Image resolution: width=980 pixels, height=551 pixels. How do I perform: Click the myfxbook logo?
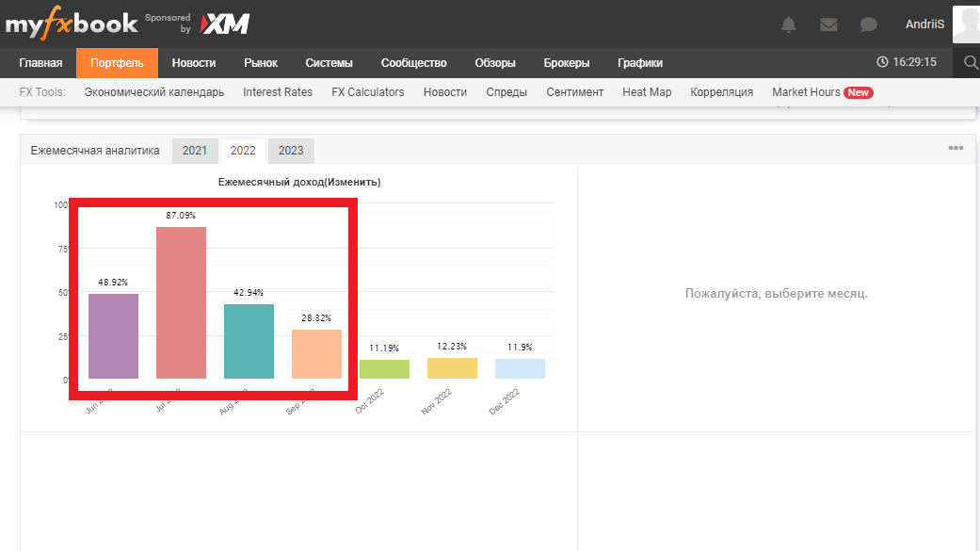click(x=72, y=24)
